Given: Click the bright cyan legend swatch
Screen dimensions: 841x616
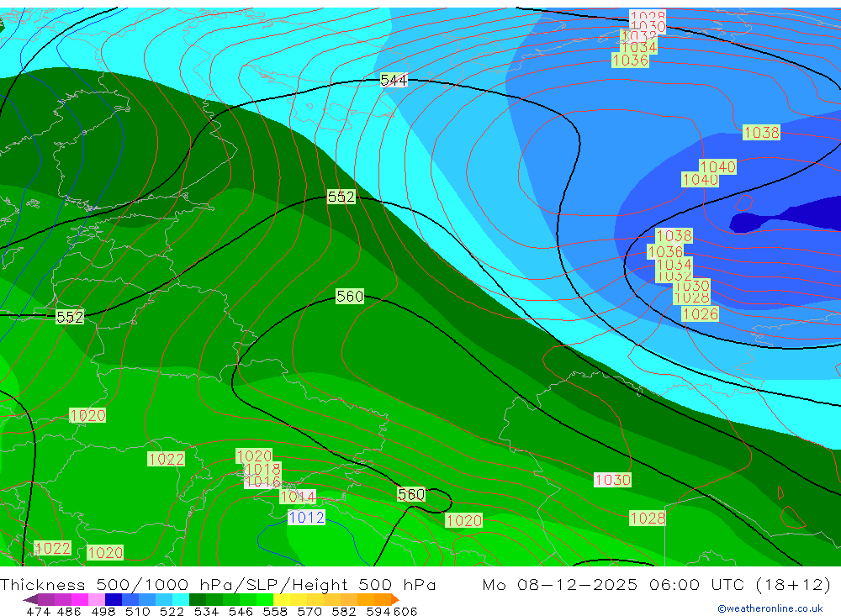Looking at the screenshot, I should (181, 599).
